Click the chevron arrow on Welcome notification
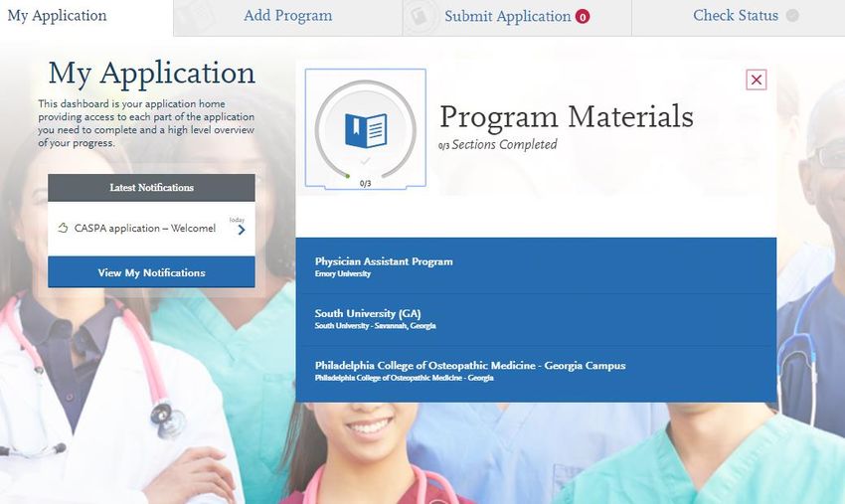This screenshot has height=504, width=845. [242, 231]
